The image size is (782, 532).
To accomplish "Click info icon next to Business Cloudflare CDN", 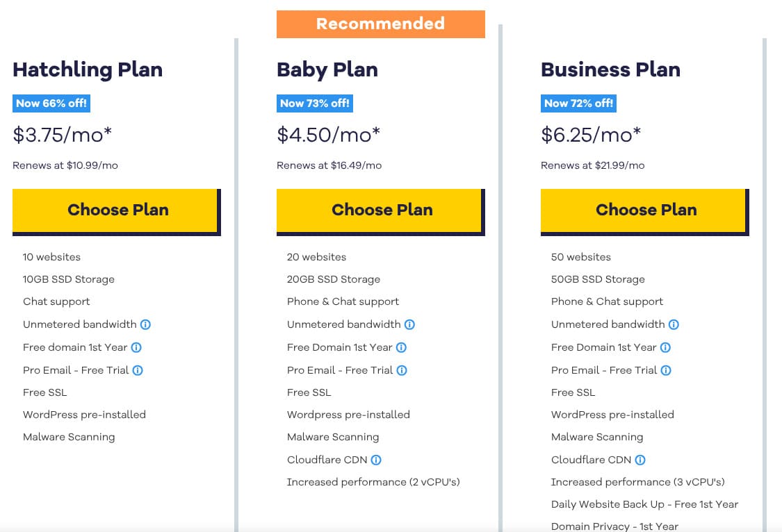I will point(640,460).
